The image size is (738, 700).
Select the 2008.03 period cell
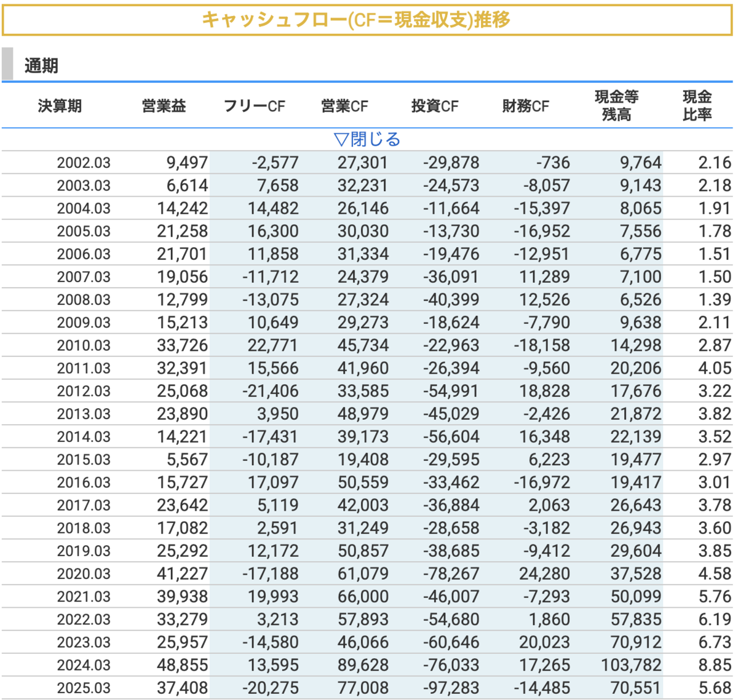point(84,299)
